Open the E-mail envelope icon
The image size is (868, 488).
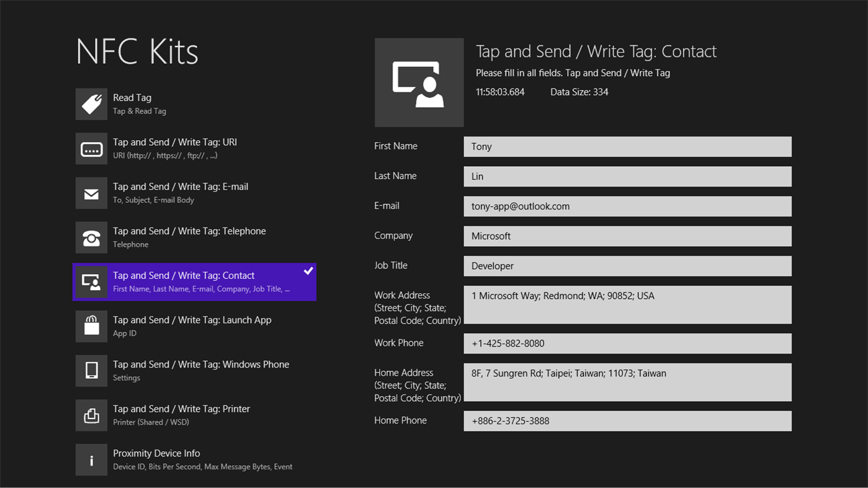[91, 193]
